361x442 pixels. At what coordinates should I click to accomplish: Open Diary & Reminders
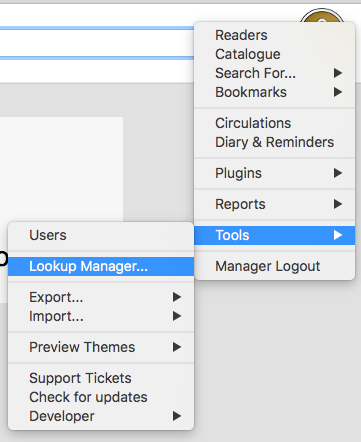(274, 142)
